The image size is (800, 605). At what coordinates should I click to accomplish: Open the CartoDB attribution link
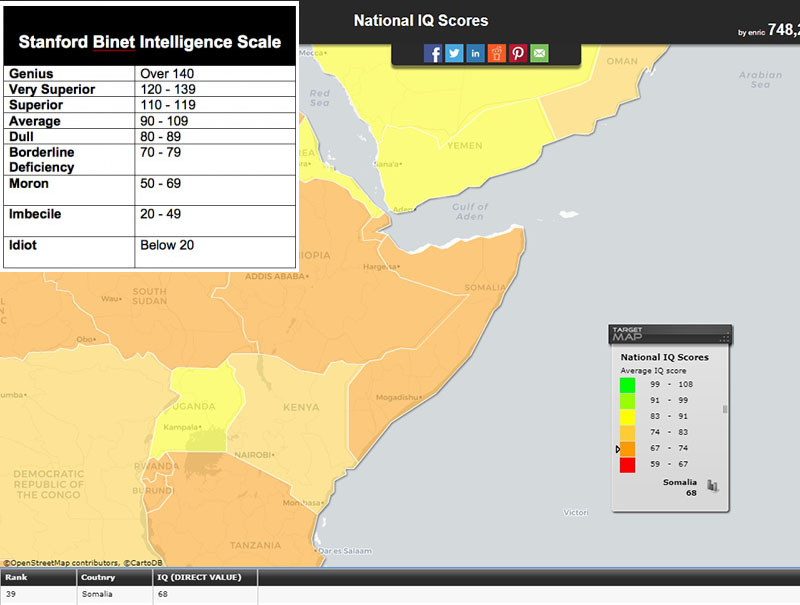coord(145,563)
